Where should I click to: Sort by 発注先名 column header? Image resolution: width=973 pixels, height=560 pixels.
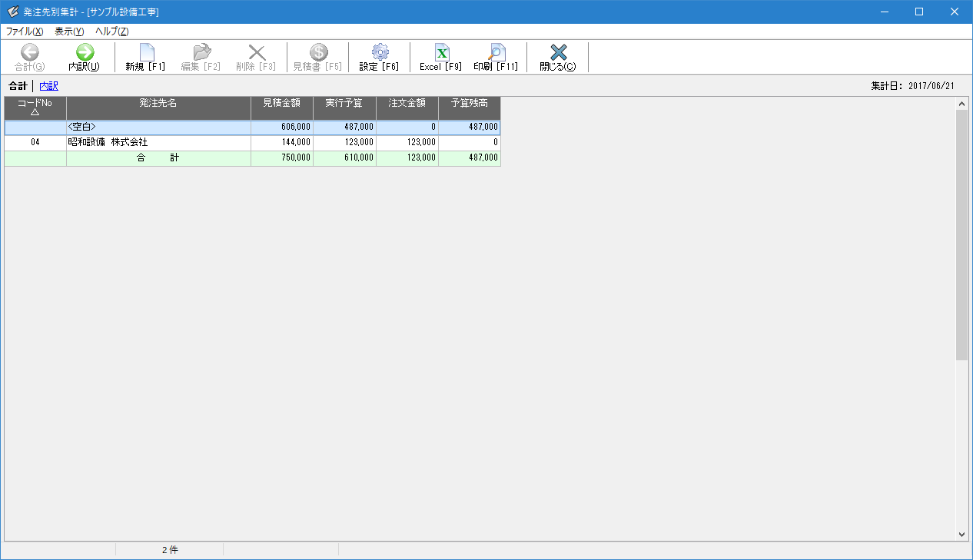(158, 108)
